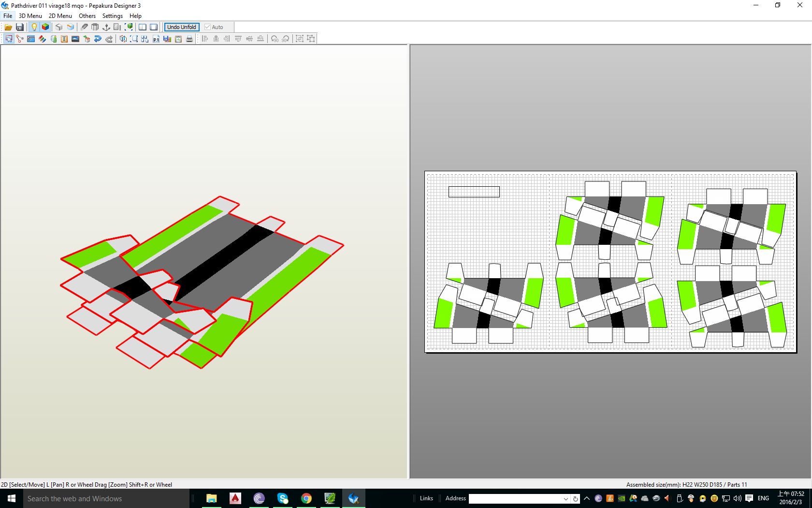The width and height of the screenshot is (812, 508).
Task: Open the 3D Menu
Action: pyautogui.click(x=30, y=15)
